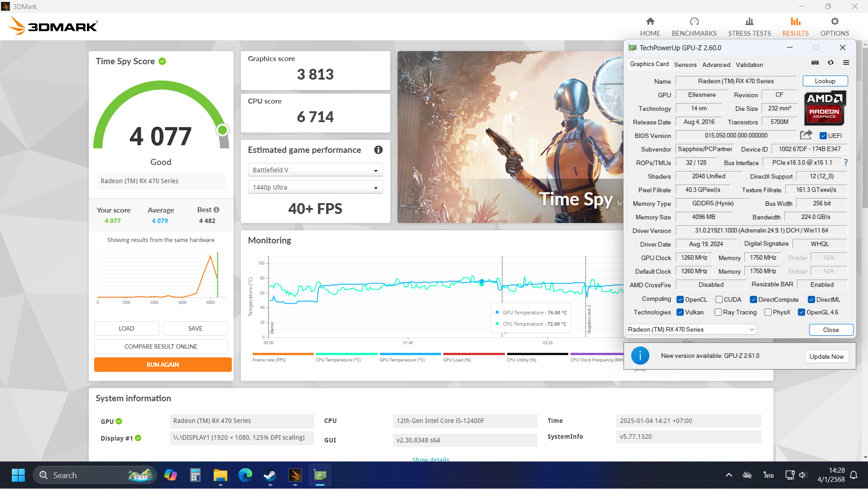Open the GPU-Z hamburger menu
This screenshot has height=489, width=868.
[846, 63]
